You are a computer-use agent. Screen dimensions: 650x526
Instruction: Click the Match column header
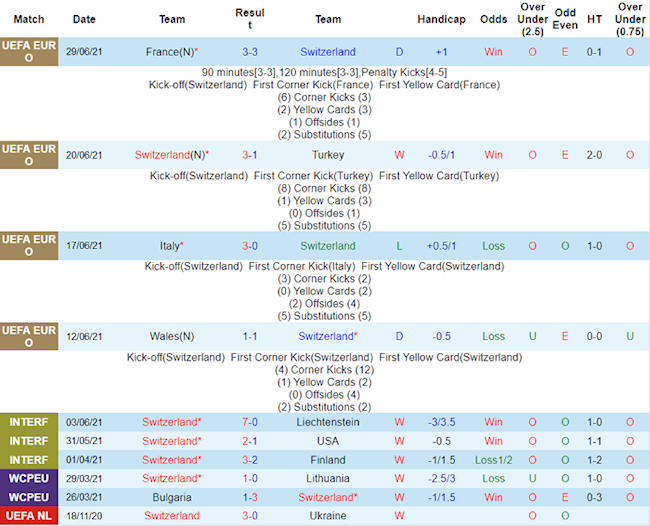[x=29, y=19]
